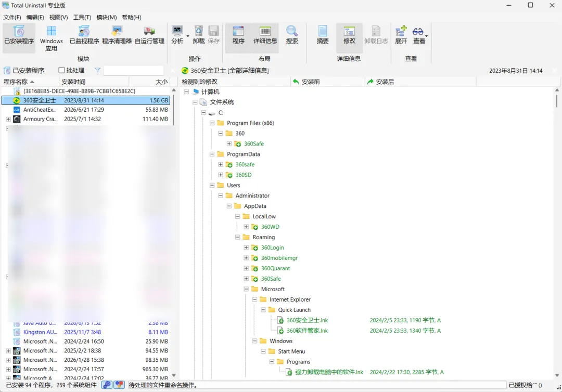Click the details tree scrollbar down arrow
This screenshot has height=392, width=562.
557,375
